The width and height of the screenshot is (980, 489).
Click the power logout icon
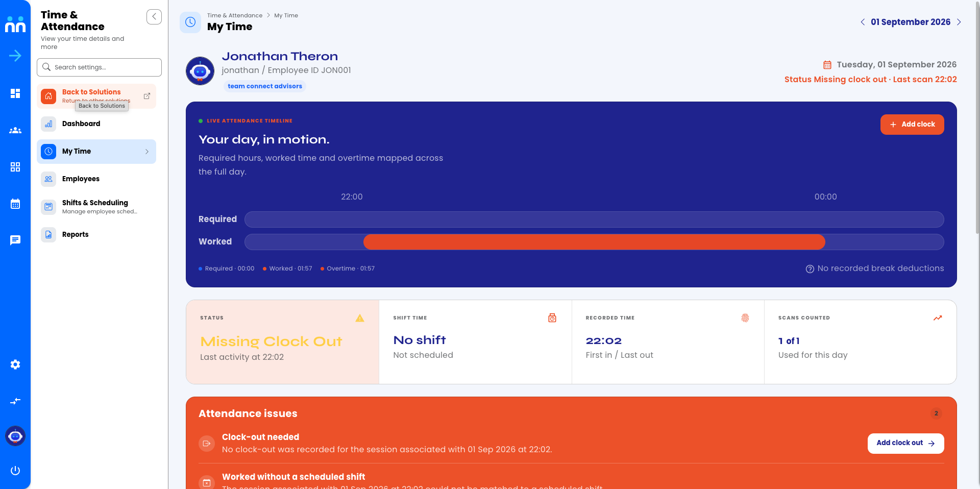pyautogui.click(x=15, y=471)
